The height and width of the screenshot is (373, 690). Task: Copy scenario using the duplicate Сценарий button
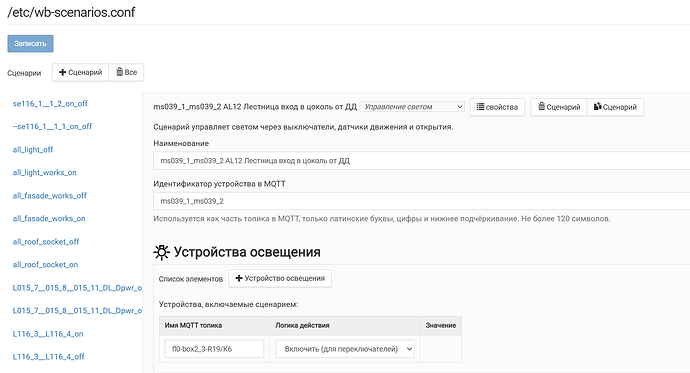[615, 107]
